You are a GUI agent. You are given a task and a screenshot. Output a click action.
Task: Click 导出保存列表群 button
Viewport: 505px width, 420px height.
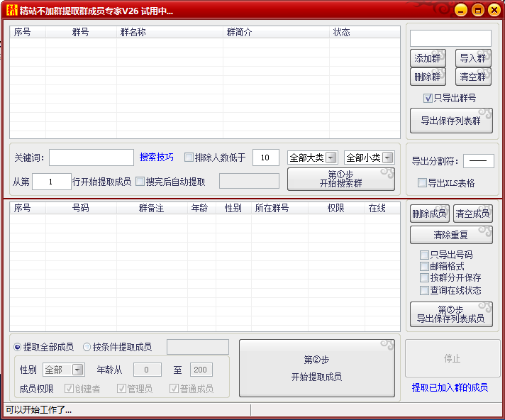tap(451, 121)
